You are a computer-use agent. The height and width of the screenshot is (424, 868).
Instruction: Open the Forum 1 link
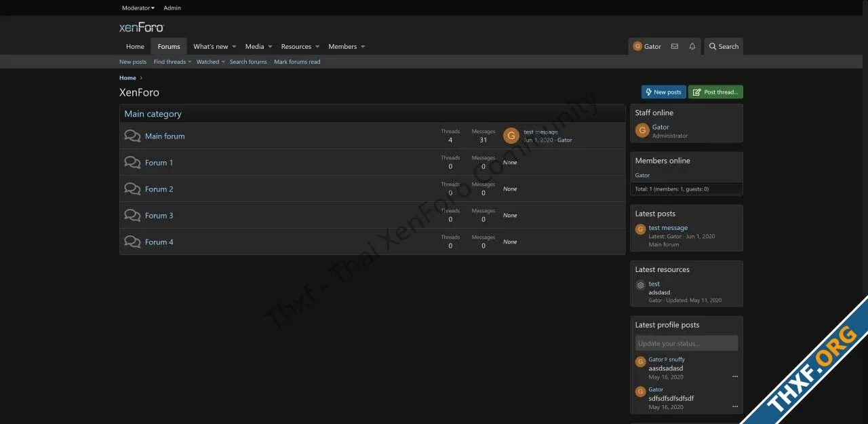click(x=159, y=163)
